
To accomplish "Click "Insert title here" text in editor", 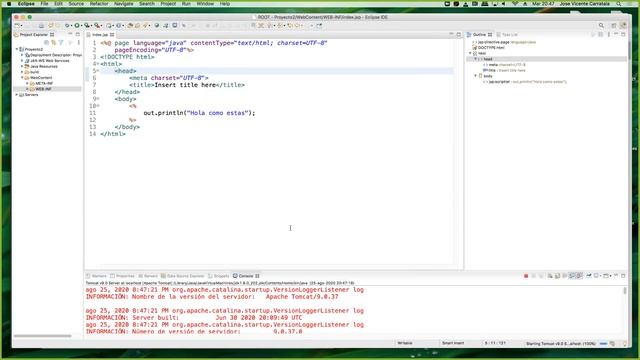I will click(x=185, y=85).
